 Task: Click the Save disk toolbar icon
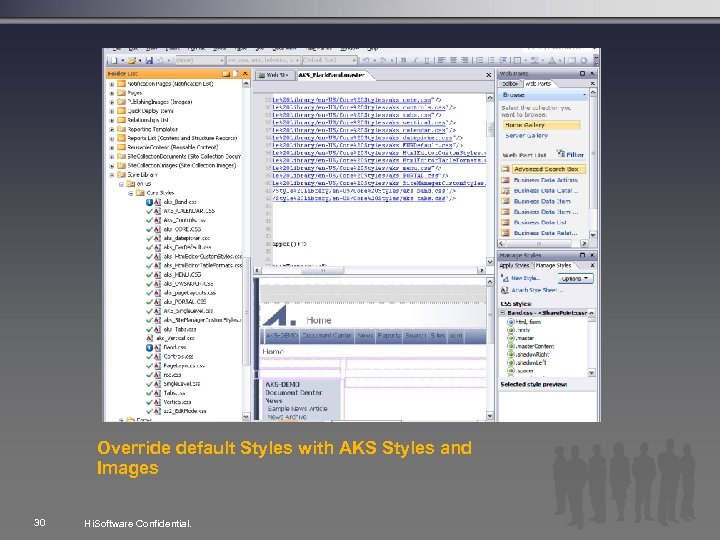click(x=149, y=60)
